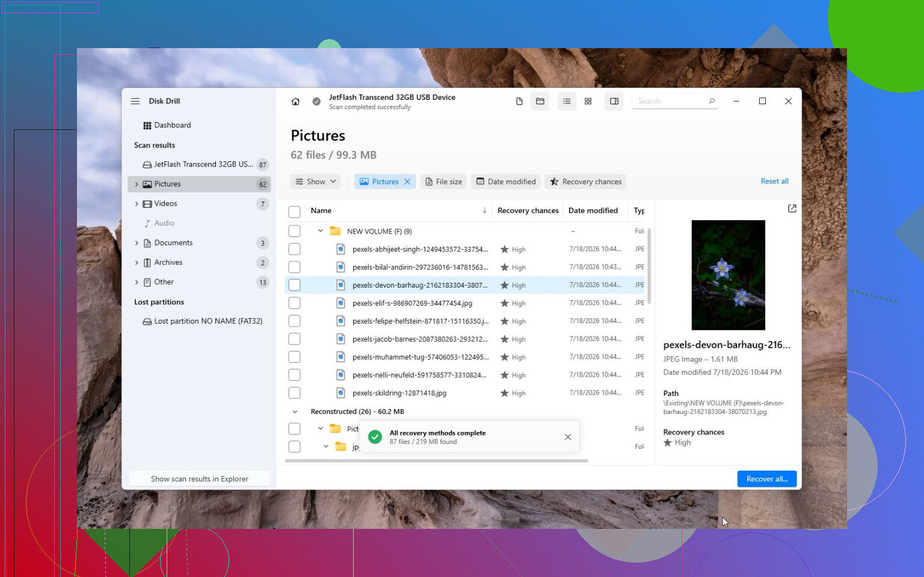Viewport: 924px width, 577px height.
Task: Open the hamburger menu beside Disk Drill
Action: point(135,101)
